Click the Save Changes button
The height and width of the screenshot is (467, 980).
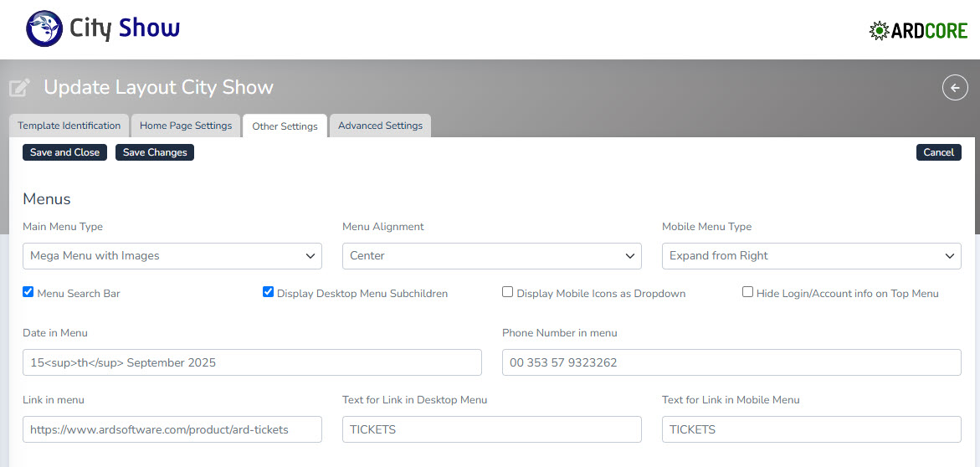tap(155, 152)
